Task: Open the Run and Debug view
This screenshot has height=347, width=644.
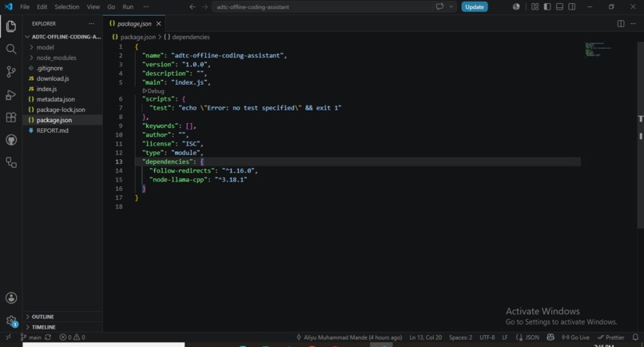Action: point(11,95)
